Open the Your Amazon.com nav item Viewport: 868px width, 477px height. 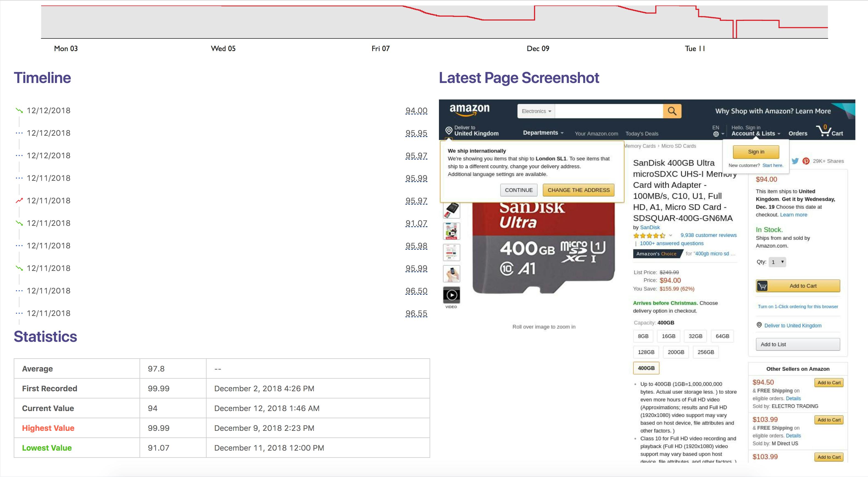pyautogui.click(x=596, y=134)
